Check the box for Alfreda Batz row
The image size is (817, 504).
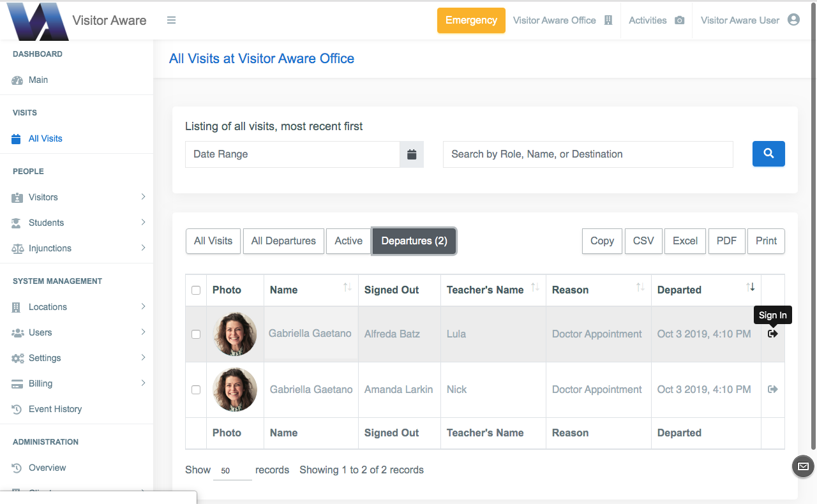[x=196, y=334]
